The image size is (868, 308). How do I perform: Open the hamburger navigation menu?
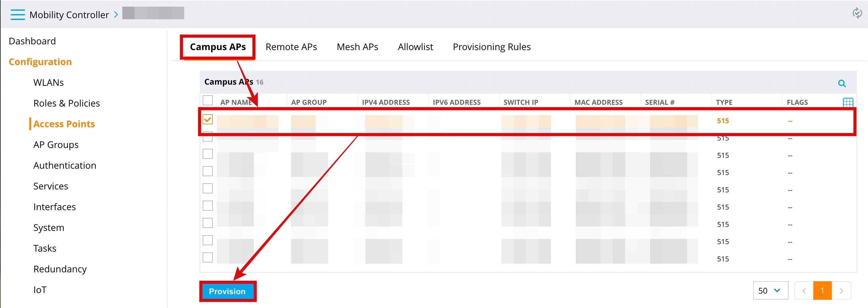click(x=18, y=14)
